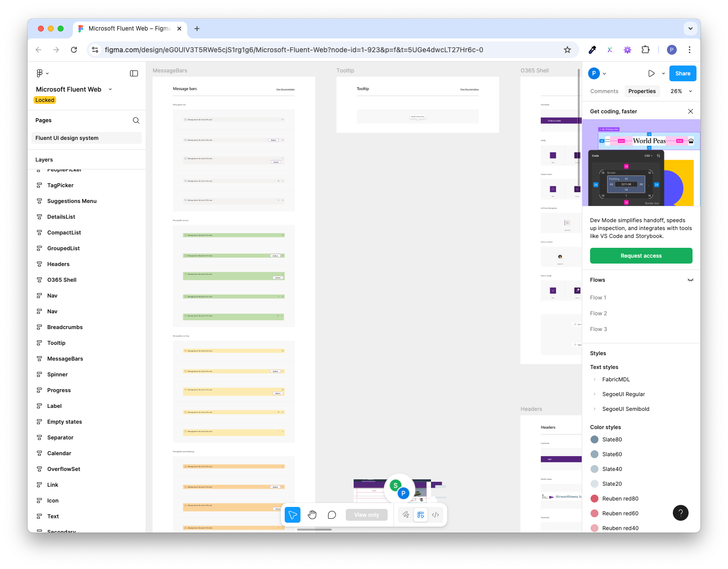Select the OverflowSet layer
The width and height of the screenshot is (728, 569).
[64, 469]
